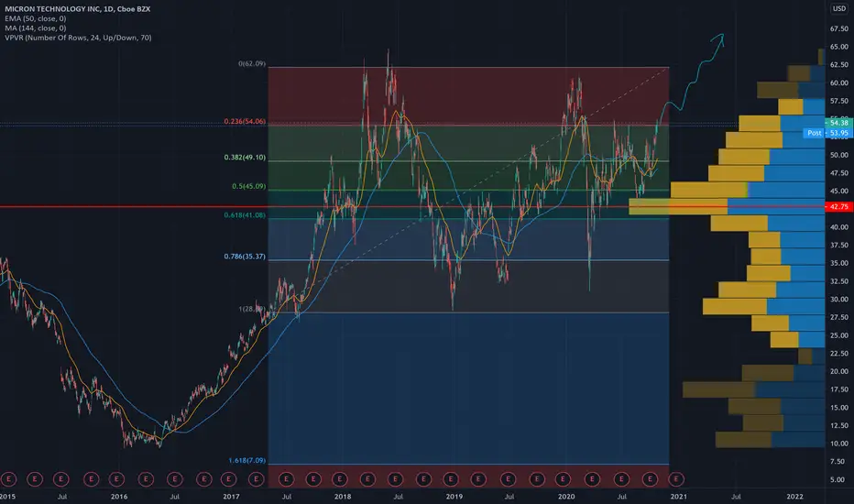Click the 15.00 price axis label
Screen dimensions: 854x504
(838, 408)
